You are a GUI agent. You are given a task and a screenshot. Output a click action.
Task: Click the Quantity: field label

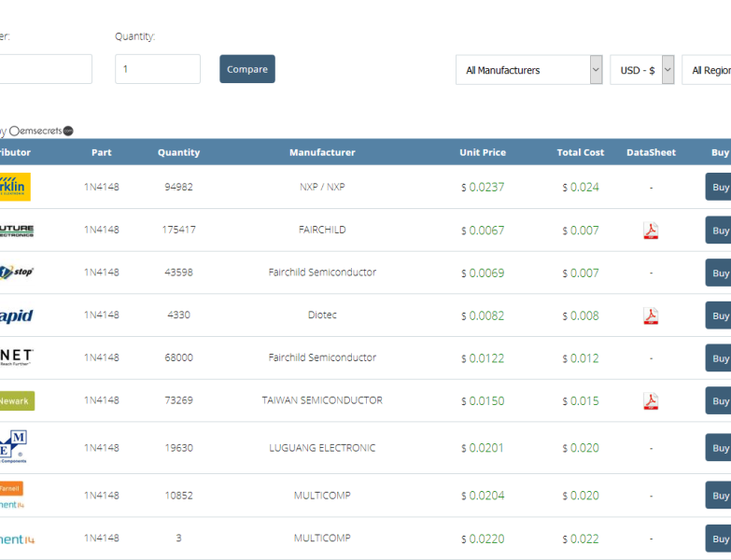point(135,36)
